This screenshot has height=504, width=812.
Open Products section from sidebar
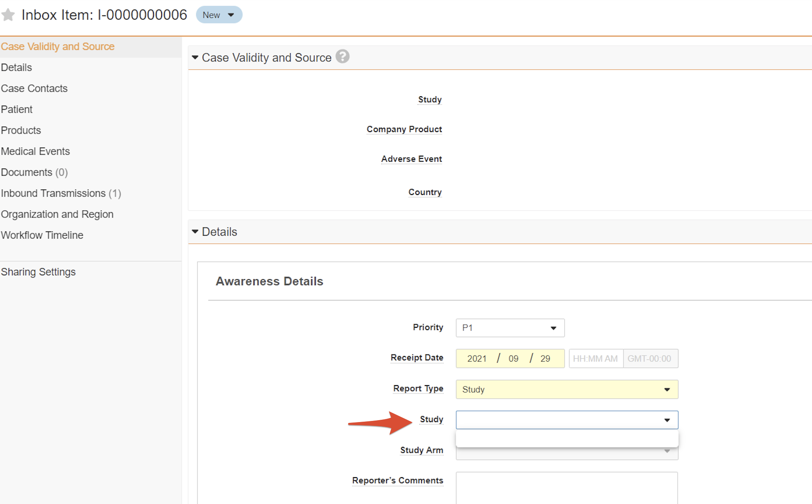coord(21,130)
